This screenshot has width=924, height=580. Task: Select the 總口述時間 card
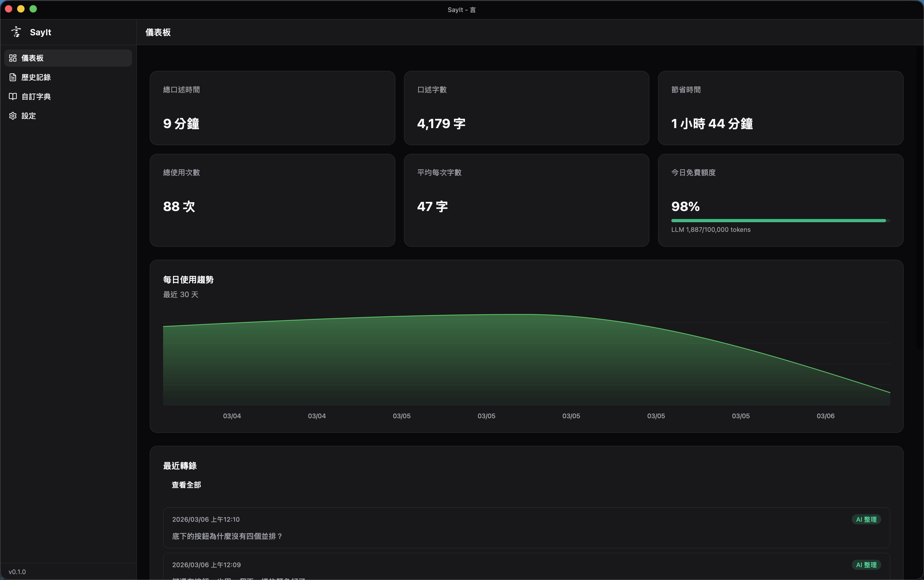(272, 108)
